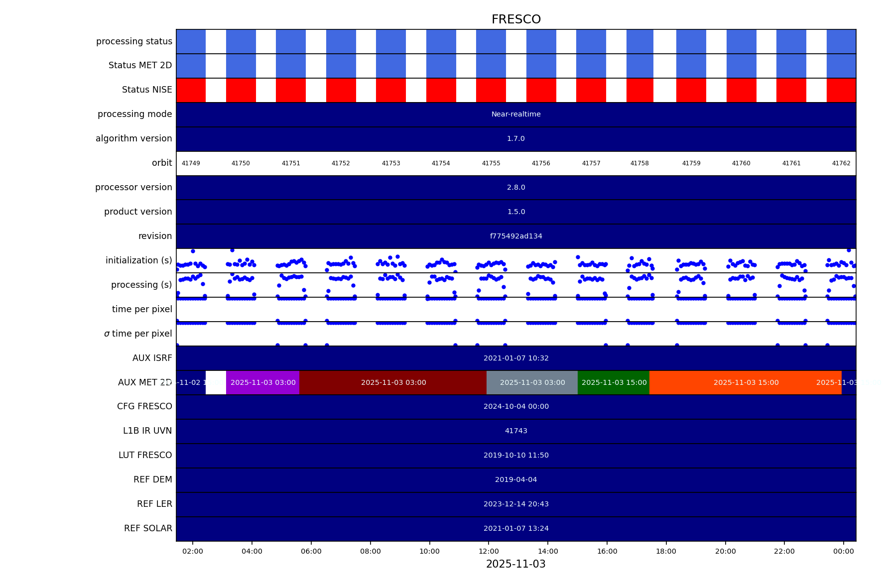Image resolution: width=882 pixels, height=588 pixels.
Task: Click the green AUX MET 2D segment
Action: 614,382
